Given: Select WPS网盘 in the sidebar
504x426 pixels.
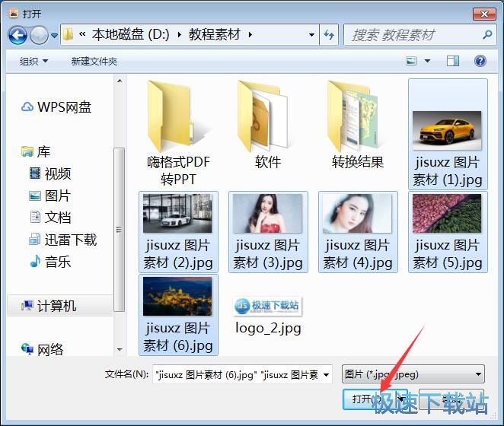Looking at the screenshot, I should [x=63, y=107].
